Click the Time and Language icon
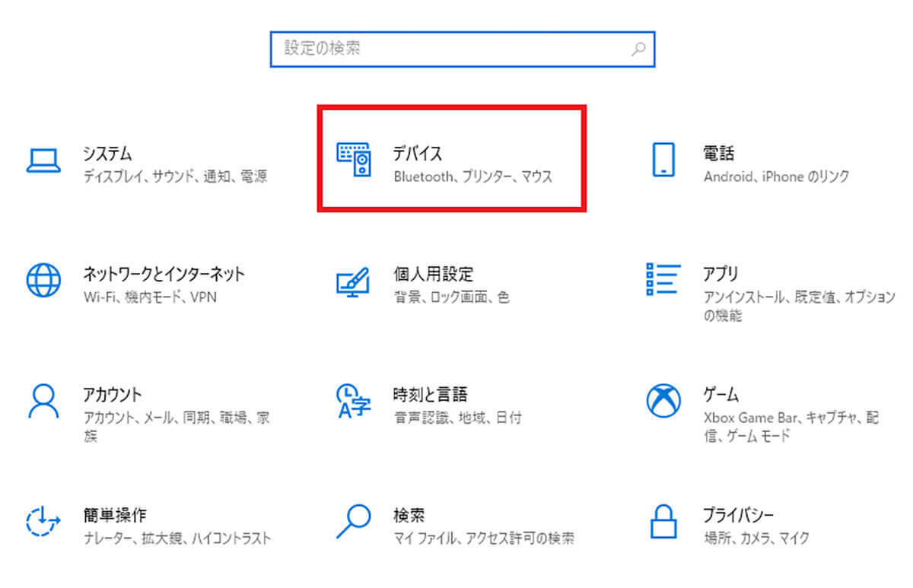This screenshot has width=913, height=588. point(353,401)
